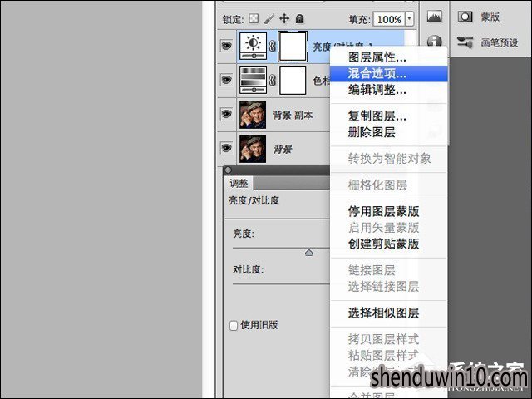Switch to the 调整 tab
This screenshot has height=399, width=532.
coord(239,184)
